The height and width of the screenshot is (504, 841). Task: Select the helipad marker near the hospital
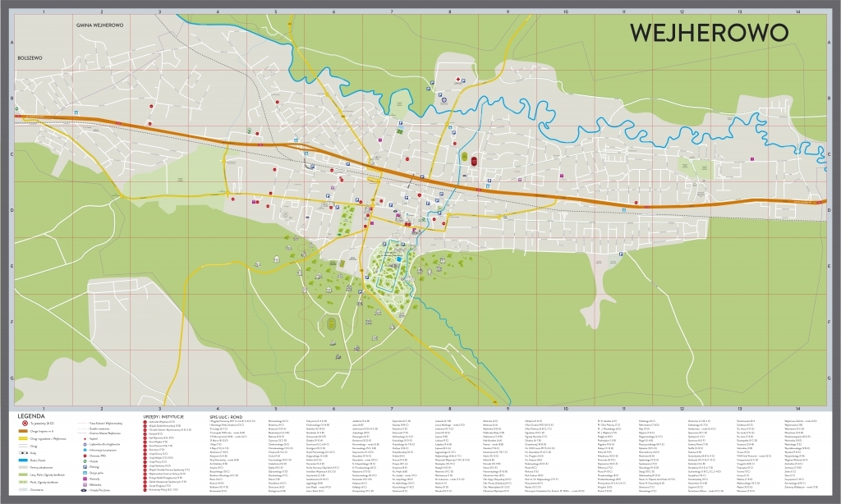tap(444, 99)
